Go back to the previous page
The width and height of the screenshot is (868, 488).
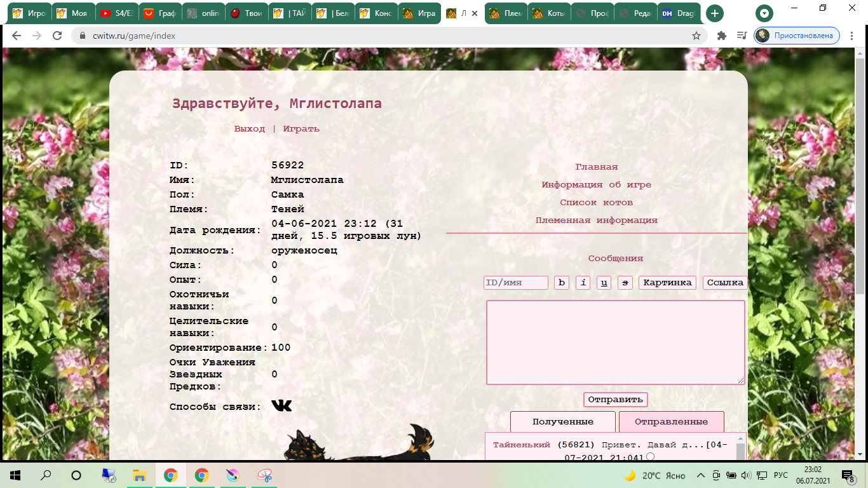pyautogui.click(x=17, y=36)
